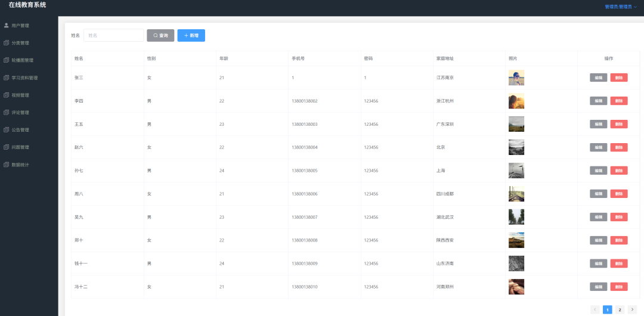This screenshot has height=316, width=644.
Task: Edit the 吴九 row
Action: pos(599,217)
